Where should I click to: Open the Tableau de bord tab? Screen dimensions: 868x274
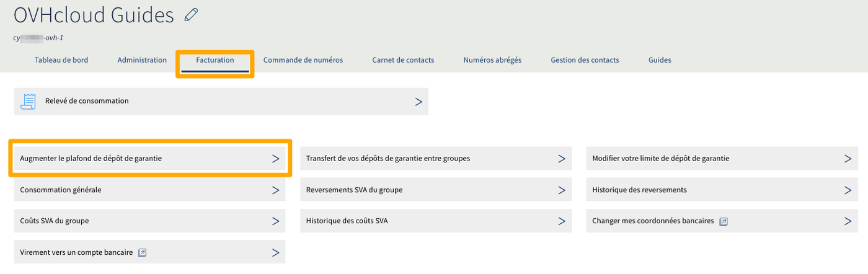point(61,60)
